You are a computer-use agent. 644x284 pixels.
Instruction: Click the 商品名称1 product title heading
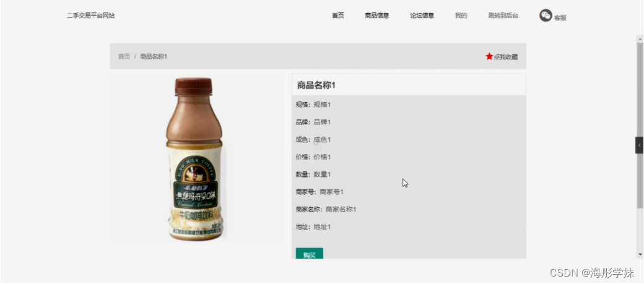(x=316, y=85)
